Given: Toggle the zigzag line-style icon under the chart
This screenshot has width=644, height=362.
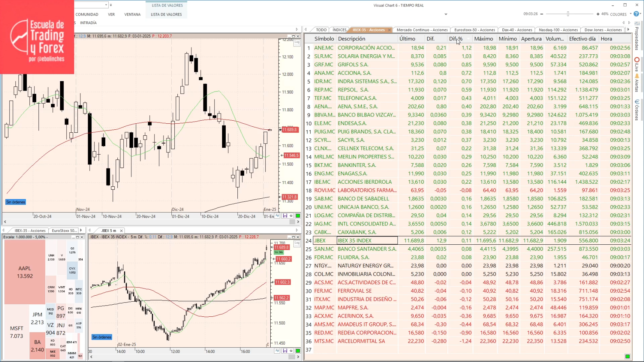Looking at the screenshot, I should 277,215.
